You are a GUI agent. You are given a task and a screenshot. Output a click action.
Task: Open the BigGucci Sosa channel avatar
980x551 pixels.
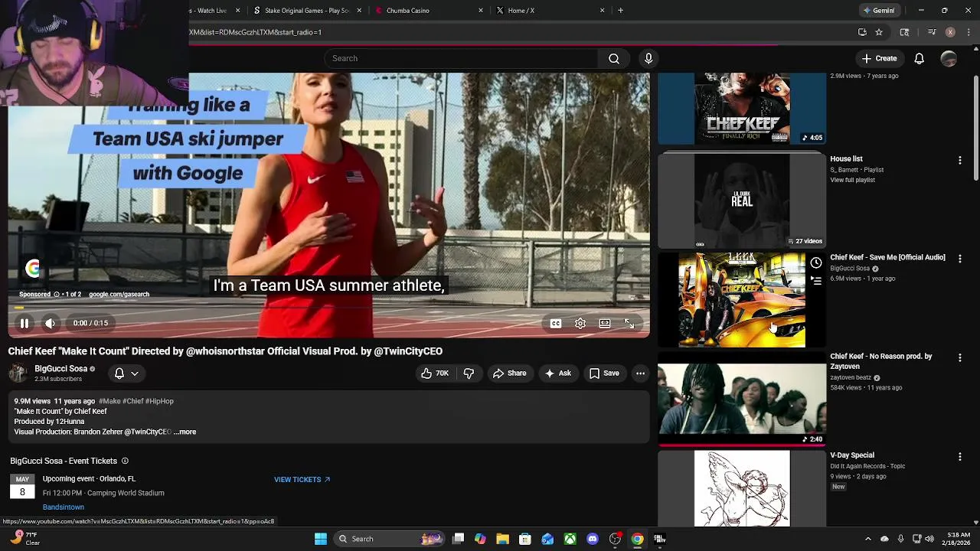coord(18,373)
